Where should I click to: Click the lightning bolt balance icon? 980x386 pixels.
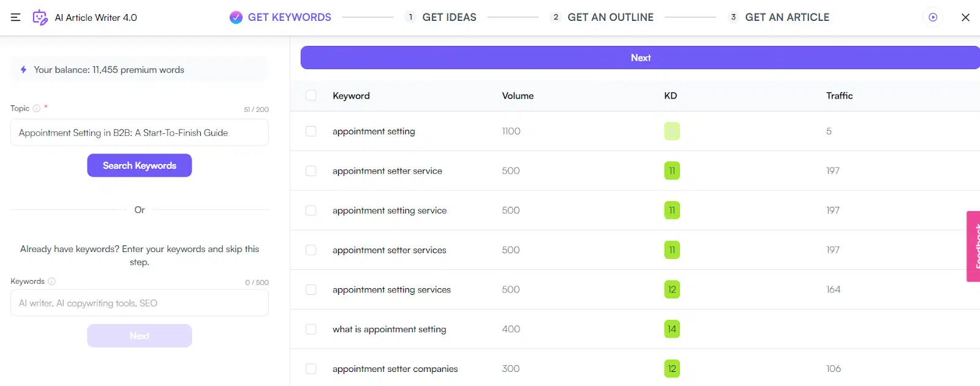(x=23, y=70)
